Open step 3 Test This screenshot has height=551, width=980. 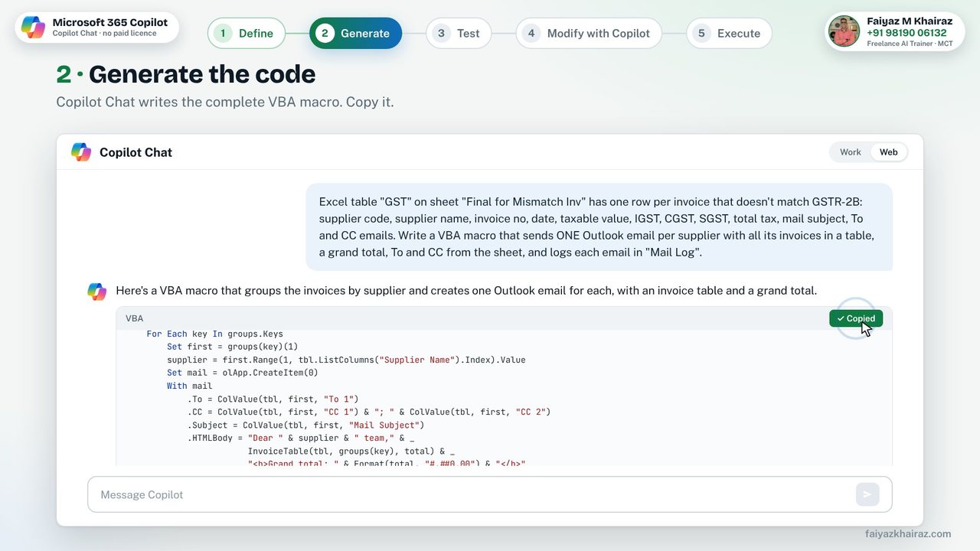458,33
